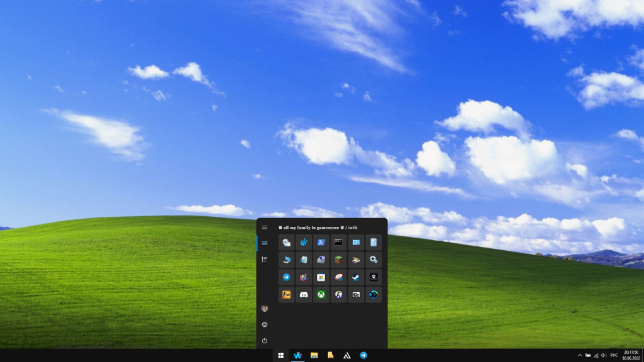Open the Telegram tile in Start menu
The width and height of the screenshot is (644, 362).
286,277
